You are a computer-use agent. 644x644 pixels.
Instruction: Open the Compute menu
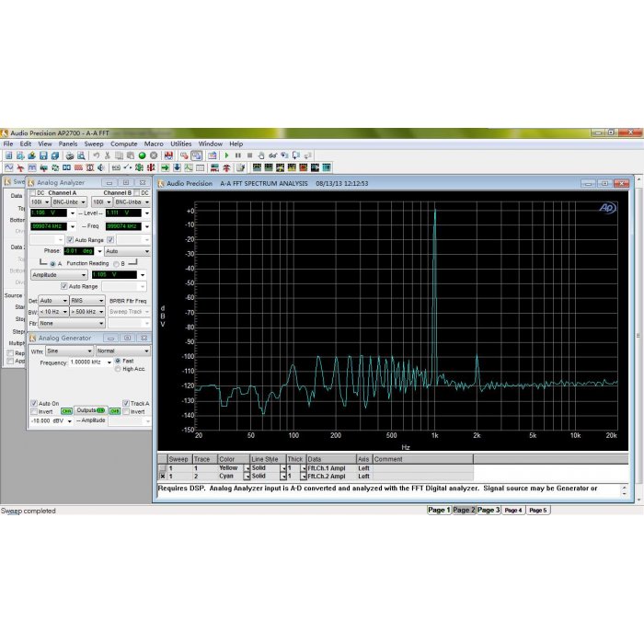click(123, 144)
